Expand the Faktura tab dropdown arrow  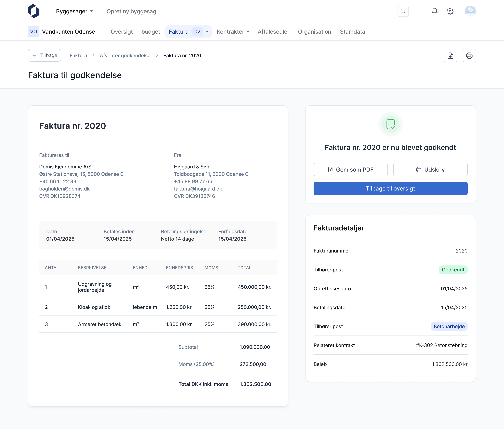207,32
